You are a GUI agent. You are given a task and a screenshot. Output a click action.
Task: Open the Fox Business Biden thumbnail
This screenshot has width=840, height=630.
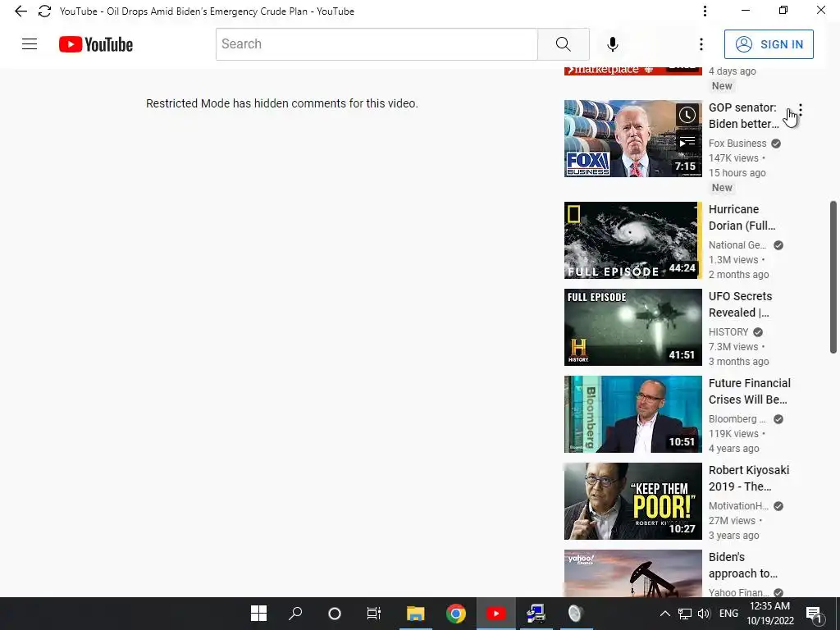coord(632,139)
